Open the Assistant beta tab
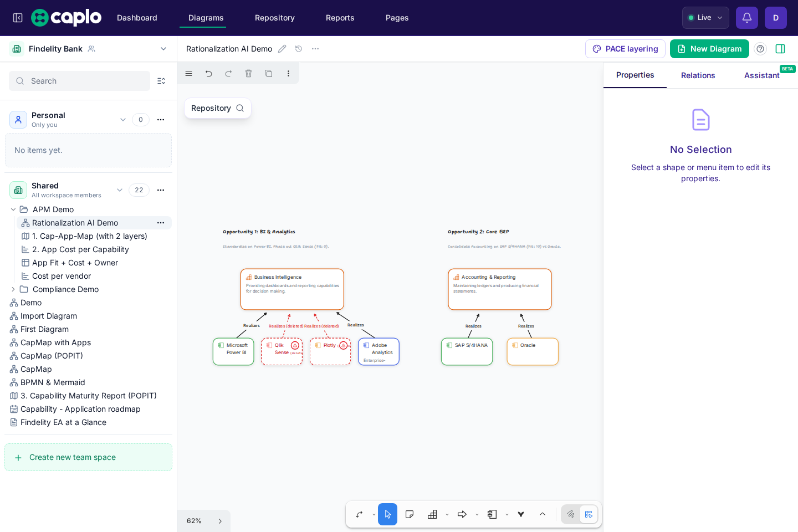Viewport: 798px width, 532px height. 762,75
